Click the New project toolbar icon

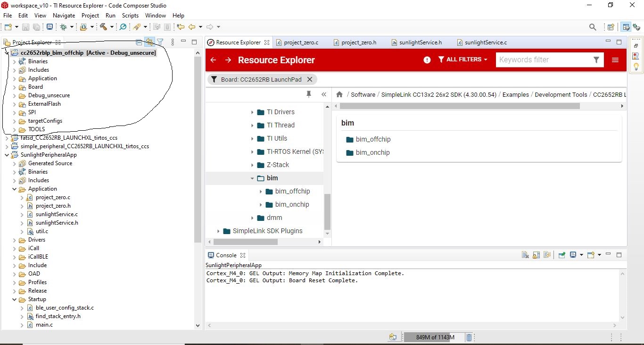tap(8, 27)
